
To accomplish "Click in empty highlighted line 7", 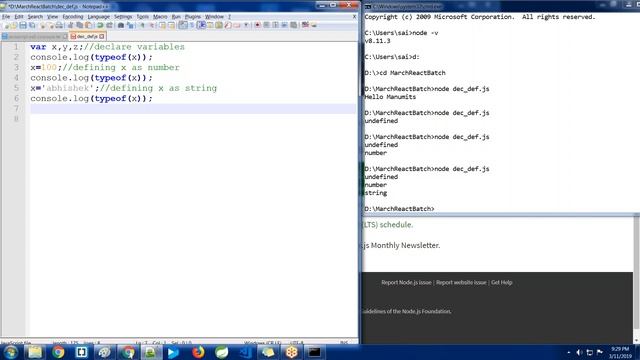I will point(193,109).
